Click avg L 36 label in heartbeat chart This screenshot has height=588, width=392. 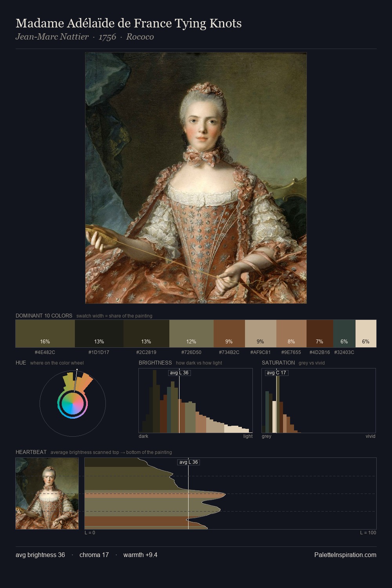pos(189,462)
